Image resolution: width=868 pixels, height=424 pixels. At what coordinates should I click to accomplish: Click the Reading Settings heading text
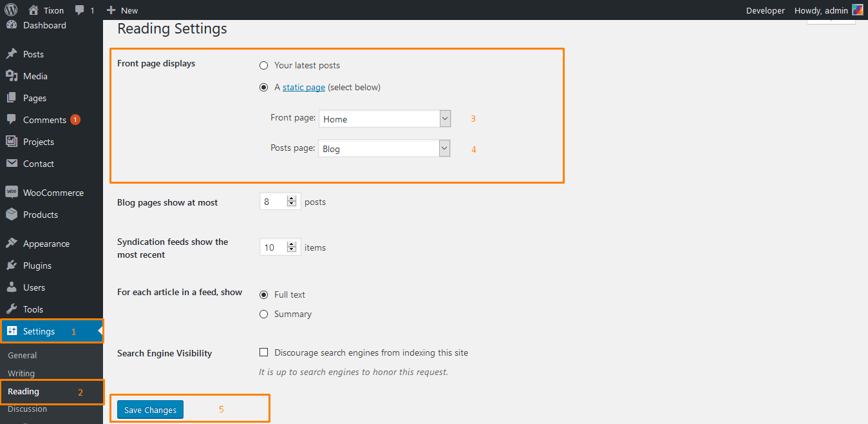[x=172, y=29]
